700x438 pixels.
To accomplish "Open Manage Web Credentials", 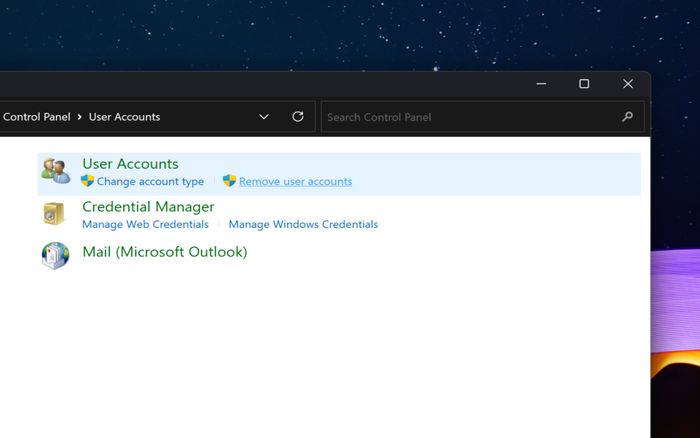I will (x=145, y=225).
